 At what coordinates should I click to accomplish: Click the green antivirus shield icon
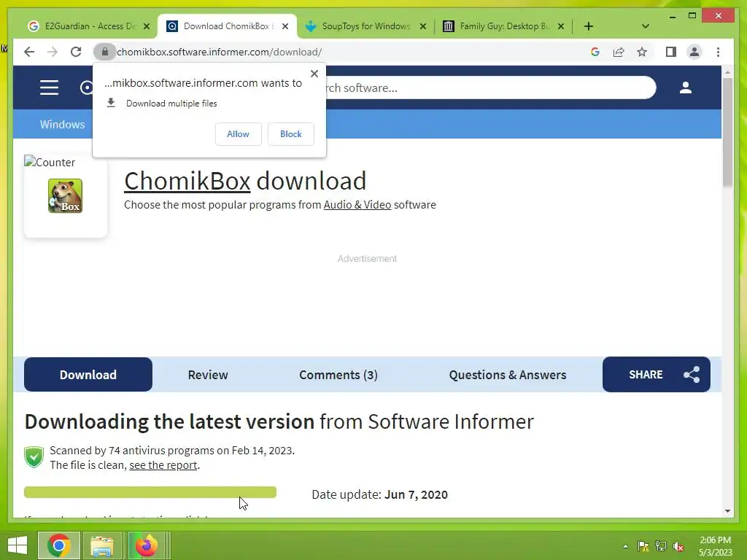34,457
